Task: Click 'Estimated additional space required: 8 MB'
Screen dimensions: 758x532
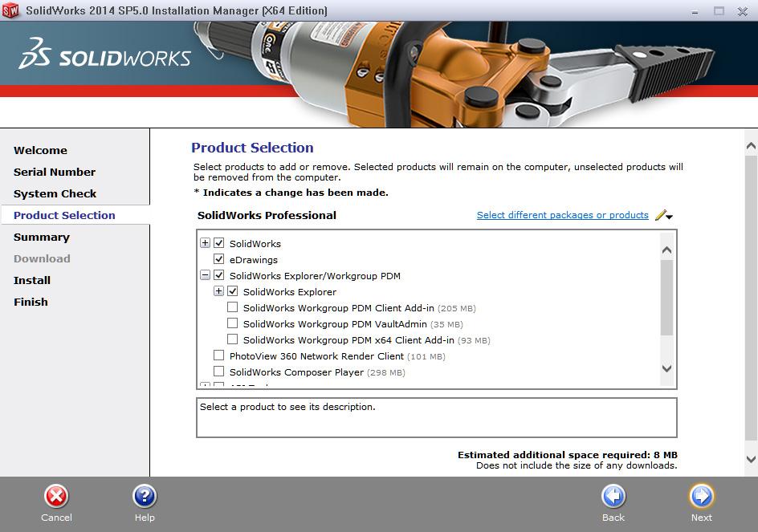Action: pyautogui.click(x=568, y=455)
